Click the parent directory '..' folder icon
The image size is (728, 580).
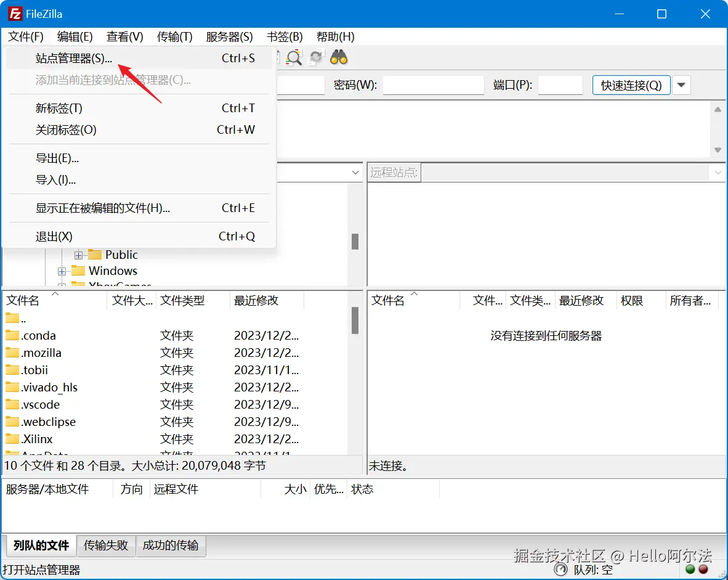[12, 318]
